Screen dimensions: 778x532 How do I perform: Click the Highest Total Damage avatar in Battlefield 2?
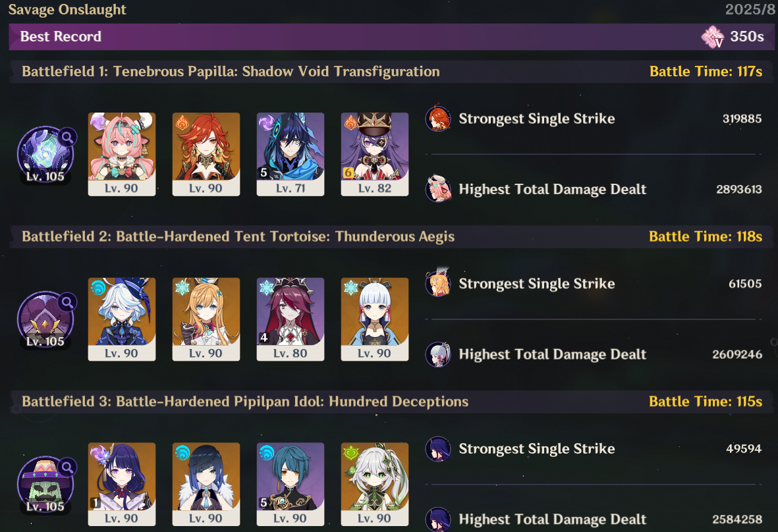point(438,354)
